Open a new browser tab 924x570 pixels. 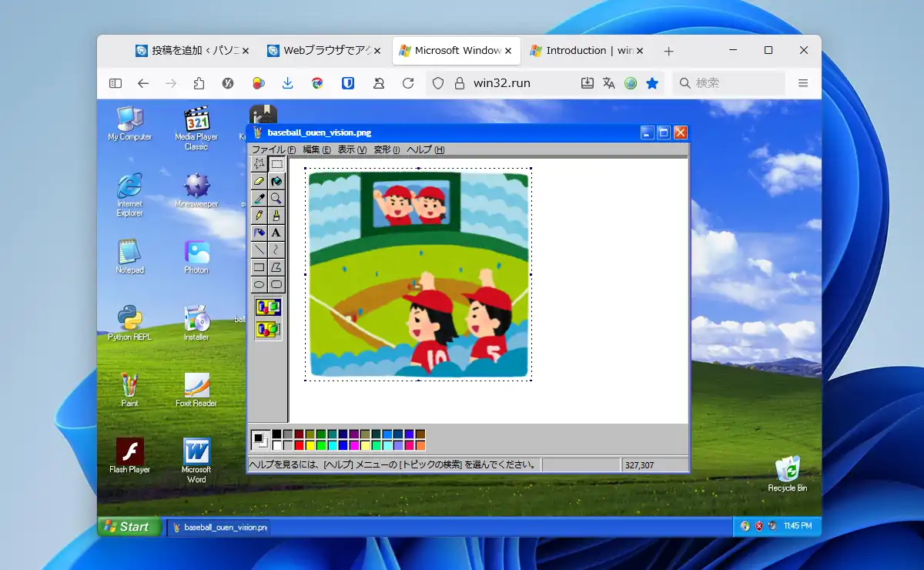pyautogui.click(x=668, y=51)
